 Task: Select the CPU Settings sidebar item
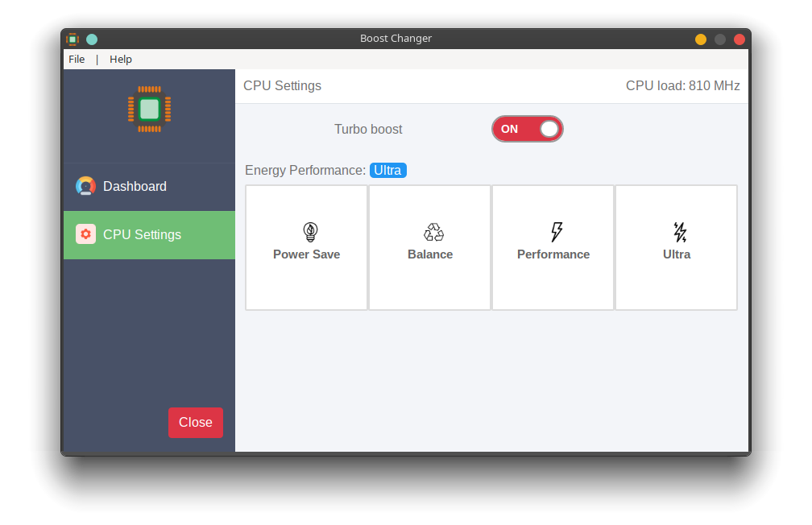click(x=149, y=234)
